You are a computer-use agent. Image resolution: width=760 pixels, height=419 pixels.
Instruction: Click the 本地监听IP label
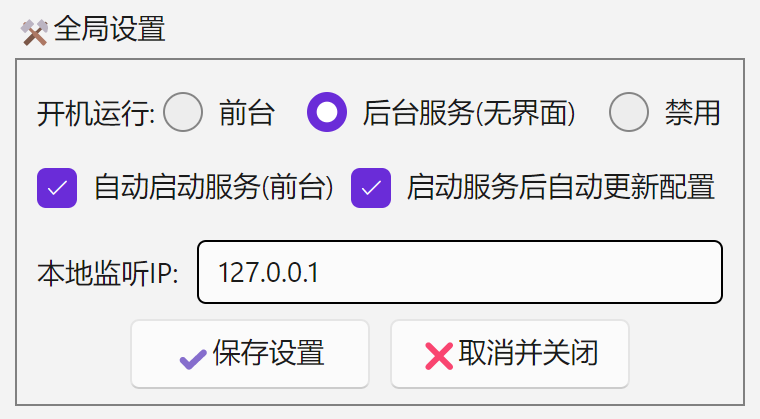107,273
